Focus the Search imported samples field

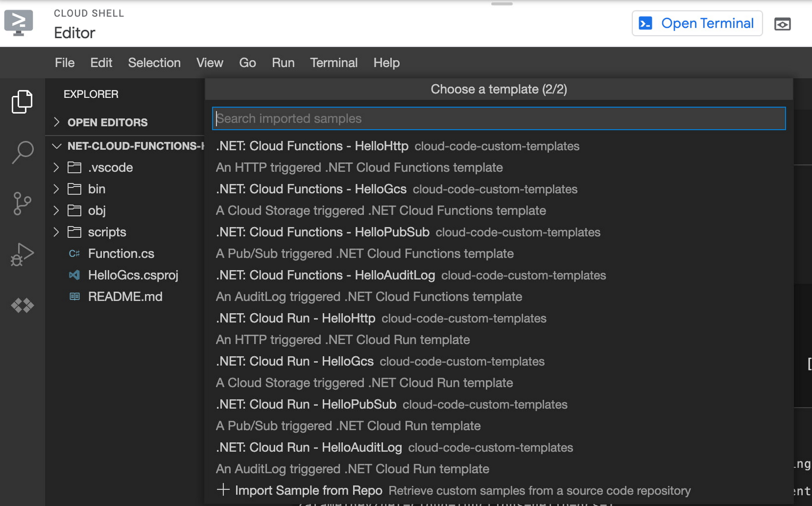pos(499,118)
